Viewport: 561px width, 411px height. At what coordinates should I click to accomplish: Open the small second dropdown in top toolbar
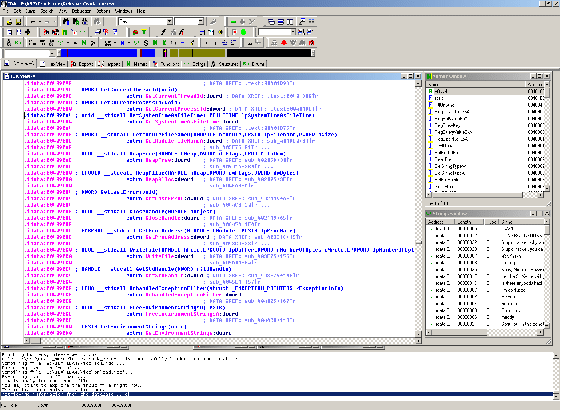click(x=201, y=21)
